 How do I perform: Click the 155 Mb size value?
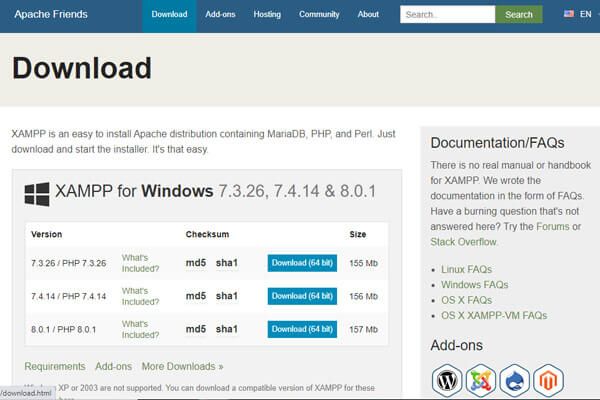coord(363,263)
